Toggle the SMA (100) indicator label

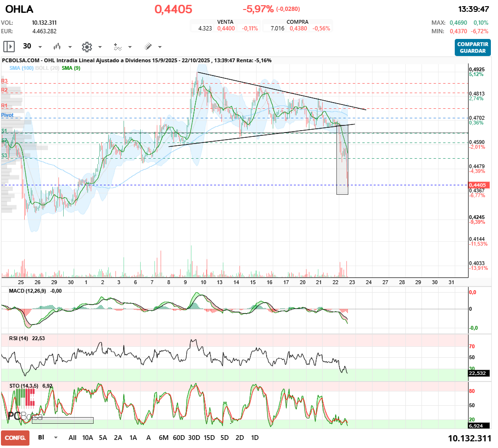click(x=21, y=68)
